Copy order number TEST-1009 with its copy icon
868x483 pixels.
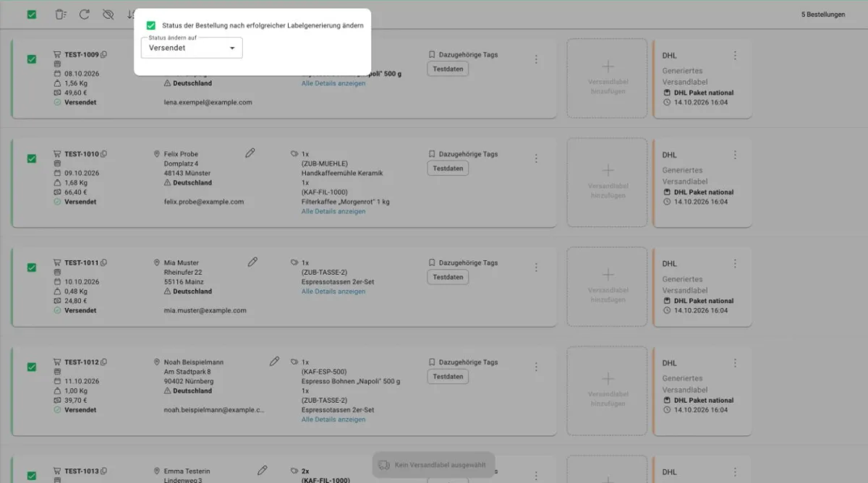(104, 54)
